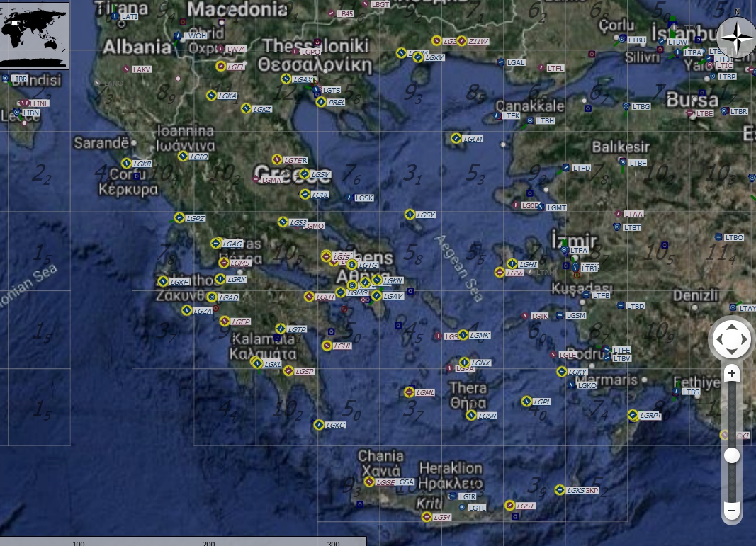Click the LGKR airport marker on Corfu
This screenshot has width=756, height=546.
[x=126, y=163]
